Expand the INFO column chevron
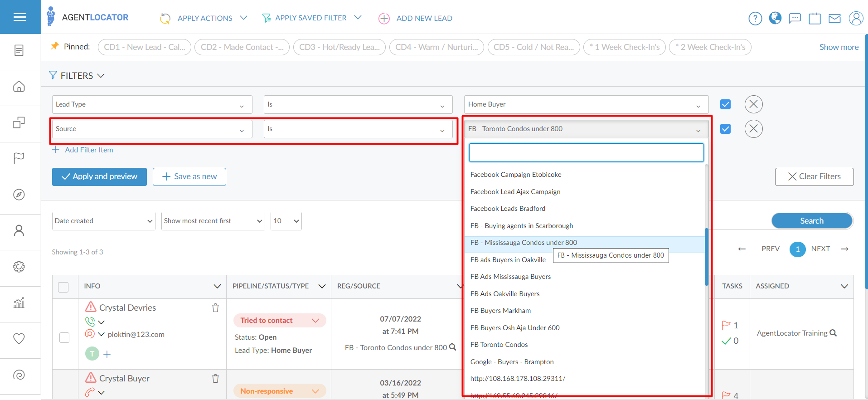The height and width of the screenshot is (400, 868). pyautogui.click(x=217, y=286)
